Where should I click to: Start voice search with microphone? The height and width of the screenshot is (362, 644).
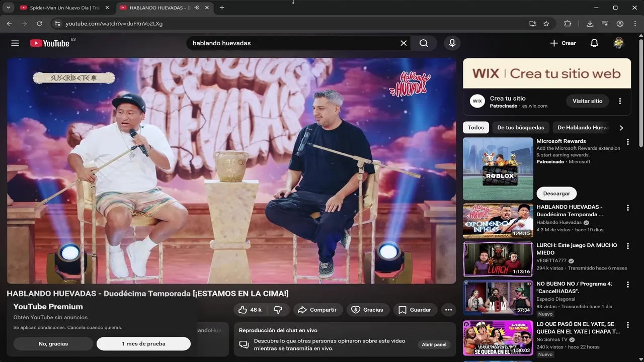coord(452,43)
